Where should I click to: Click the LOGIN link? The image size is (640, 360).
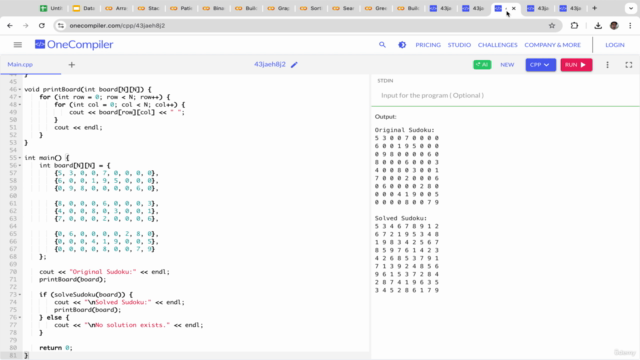pyautogui.click(x=615, y=45)
